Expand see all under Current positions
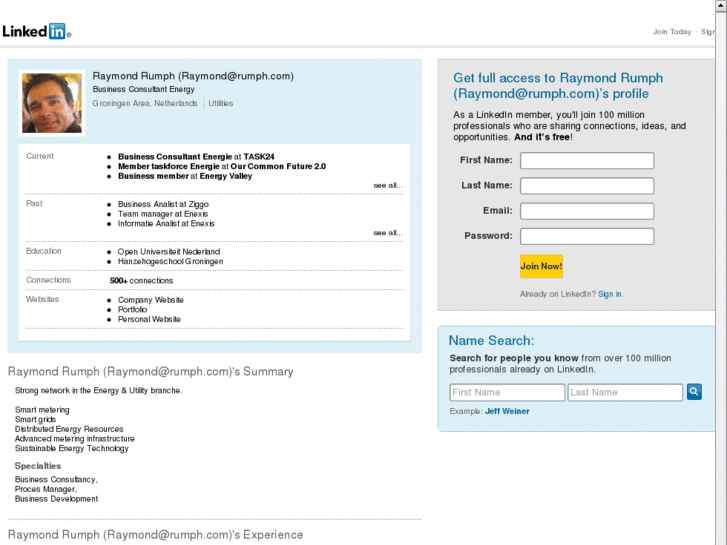Image resolution: width=727 pixels, height=545 pixels. (x=388, y=186)
